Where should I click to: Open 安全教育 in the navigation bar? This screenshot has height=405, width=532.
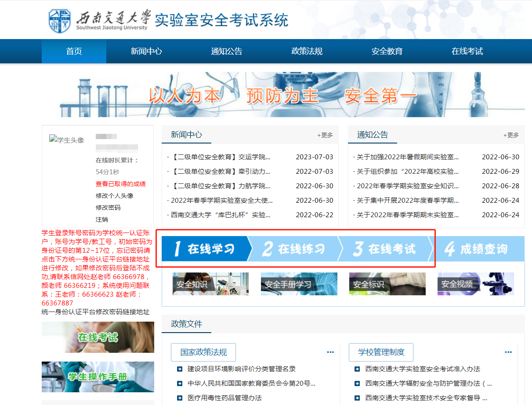pyautogui.click(x=387, y=51)
